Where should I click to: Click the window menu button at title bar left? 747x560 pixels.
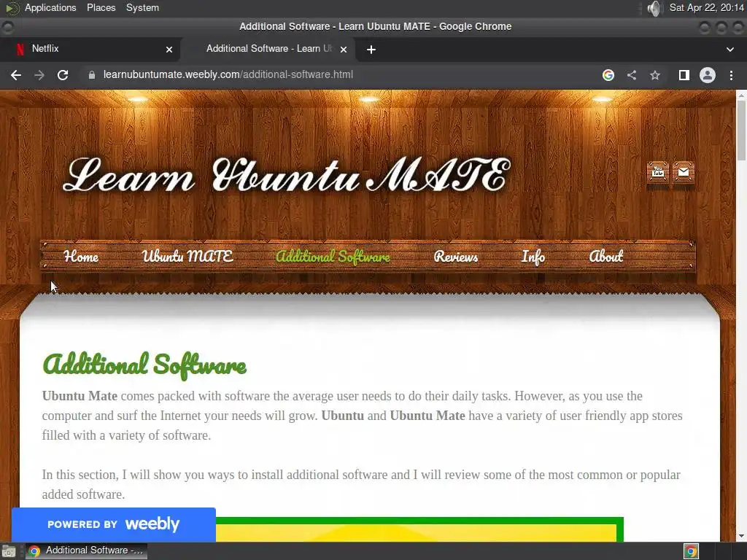pyautogui.click(x=7, y=27)
